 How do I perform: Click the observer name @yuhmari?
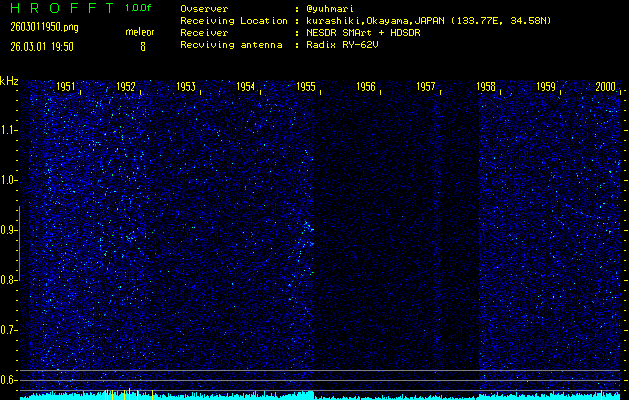pyautogui.click(x=330, y=9)
